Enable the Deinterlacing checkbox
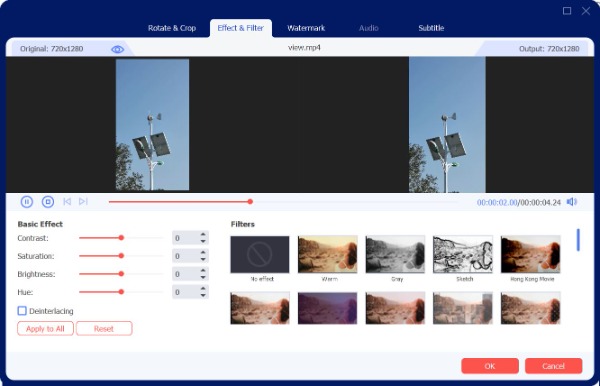The width and height of the screenshot is (600, 386). pyautogui.click(x=22, y=311)
